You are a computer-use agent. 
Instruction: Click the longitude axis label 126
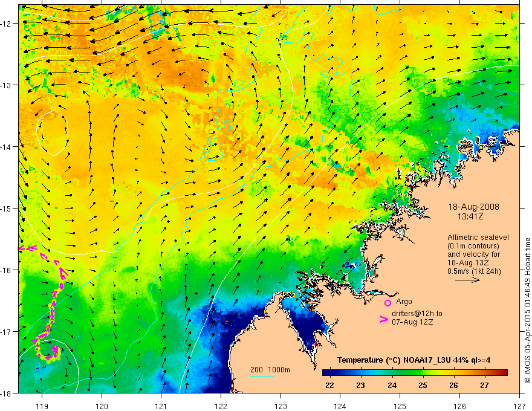coord(459,406)
